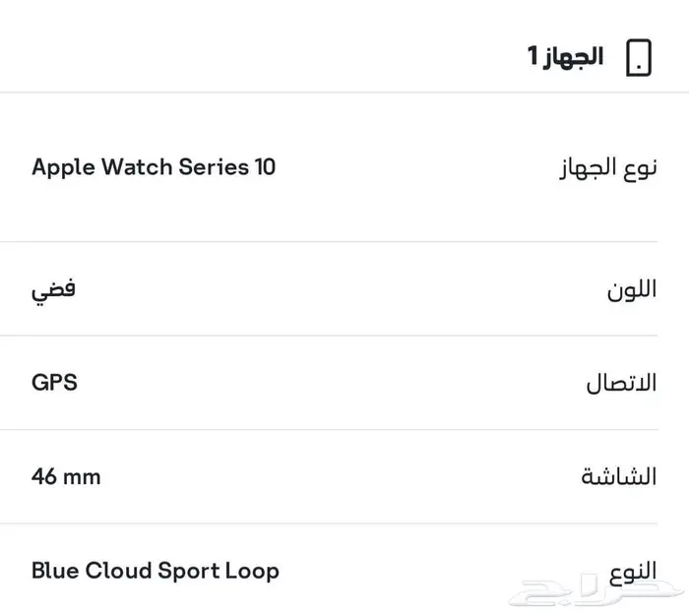Click the النوع band type label
This screenshot has height=616, width=689.
(630, 571)
